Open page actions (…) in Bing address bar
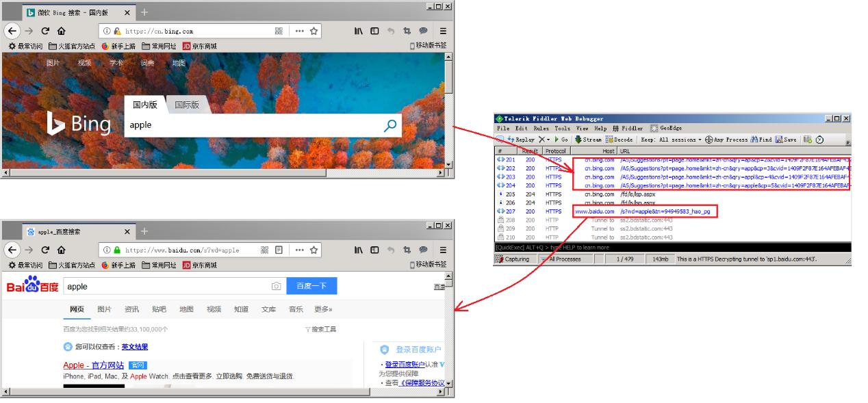This screenshot has height=403, width=868. tap(299, 31)
